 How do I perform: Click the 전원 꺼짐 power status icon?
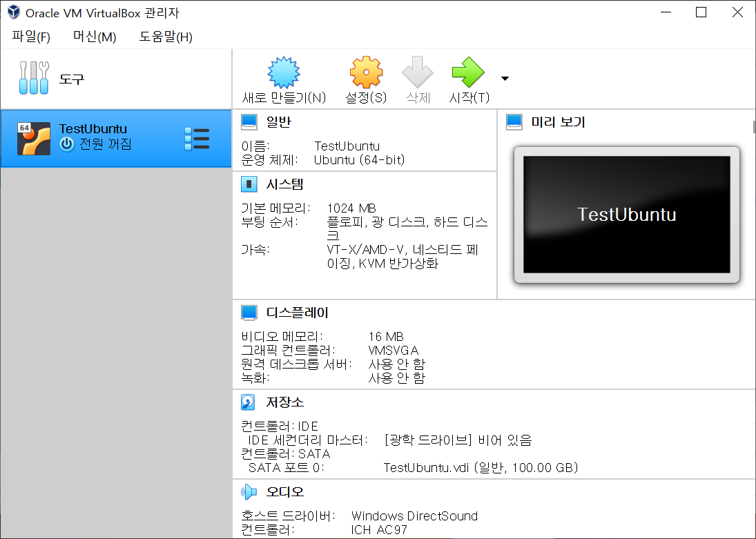[x=66, y=144]
